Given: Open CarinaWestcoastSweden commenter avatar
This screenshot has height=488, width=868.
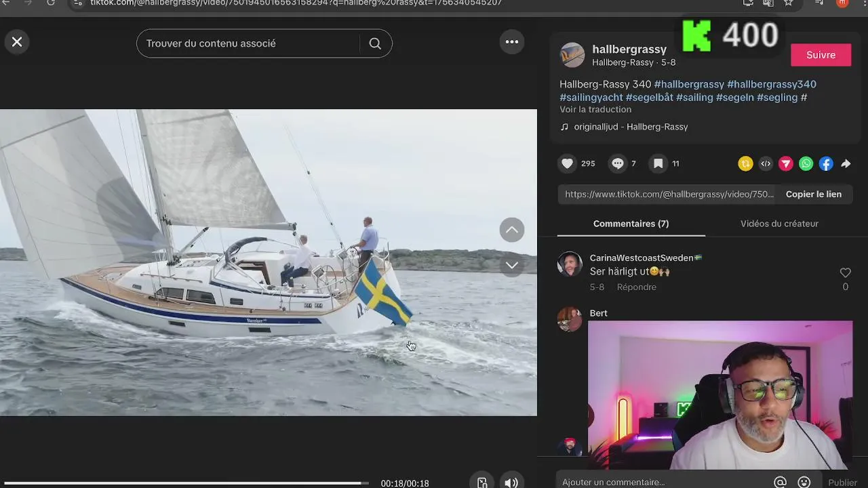Looking at the screenshot, I should click(570, 264).
